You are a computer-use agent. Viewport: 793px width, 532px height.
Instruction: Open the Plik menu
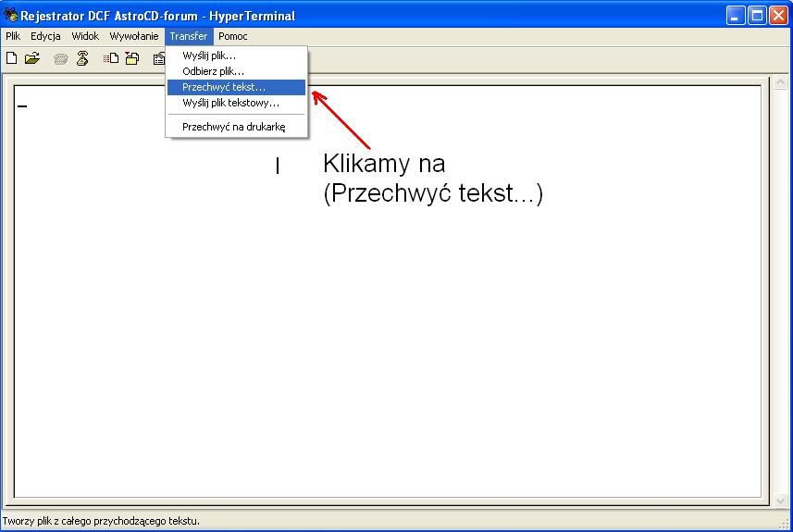click(x=13, y=36)
